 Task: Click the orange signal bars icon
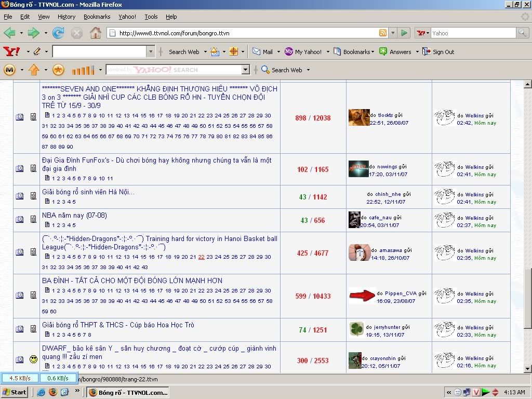click(x=83, y=70)
